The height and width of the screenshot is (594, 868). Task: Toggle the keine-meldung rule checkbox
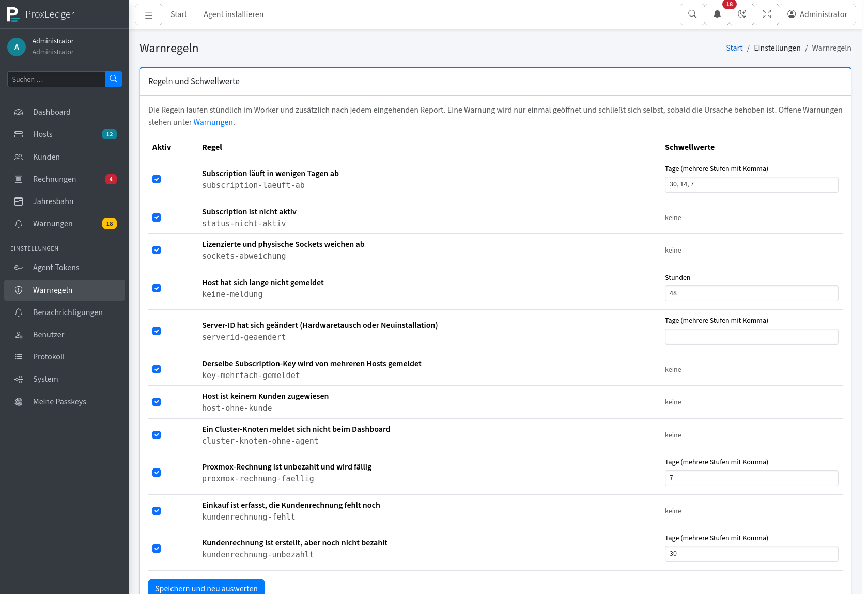coord(157,288)
